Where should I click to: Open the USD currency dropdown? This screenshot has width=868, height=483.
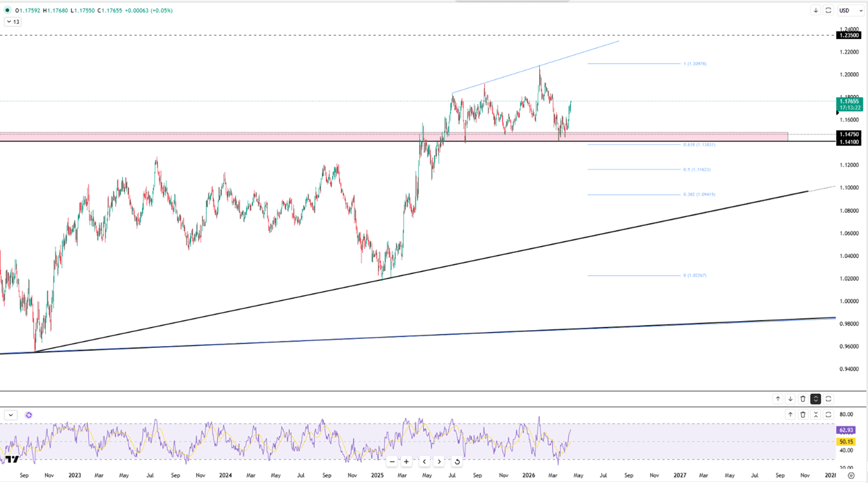click(851, 10)
